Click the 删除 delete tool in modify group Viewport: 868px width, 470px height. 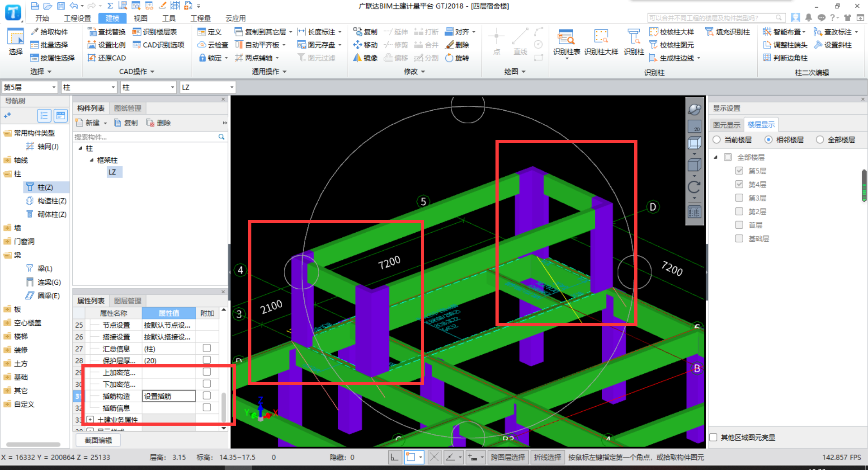[457, 45]
